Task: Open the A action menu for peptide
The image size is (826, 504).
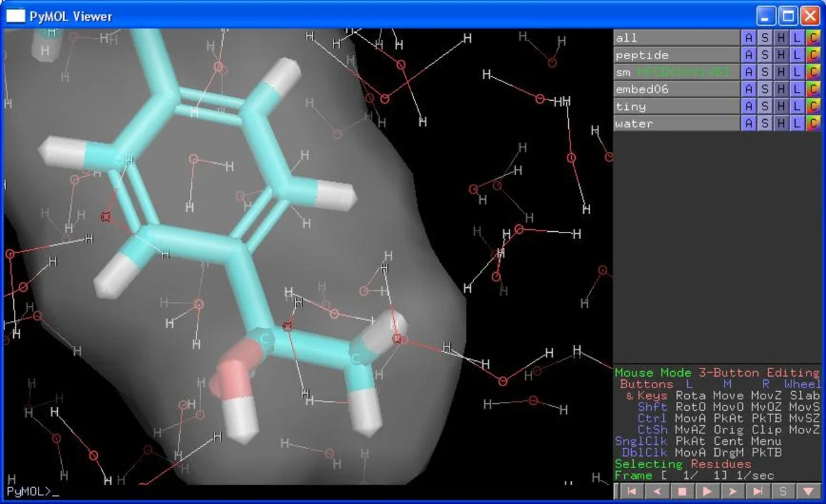Action: (x=748, y=55)
